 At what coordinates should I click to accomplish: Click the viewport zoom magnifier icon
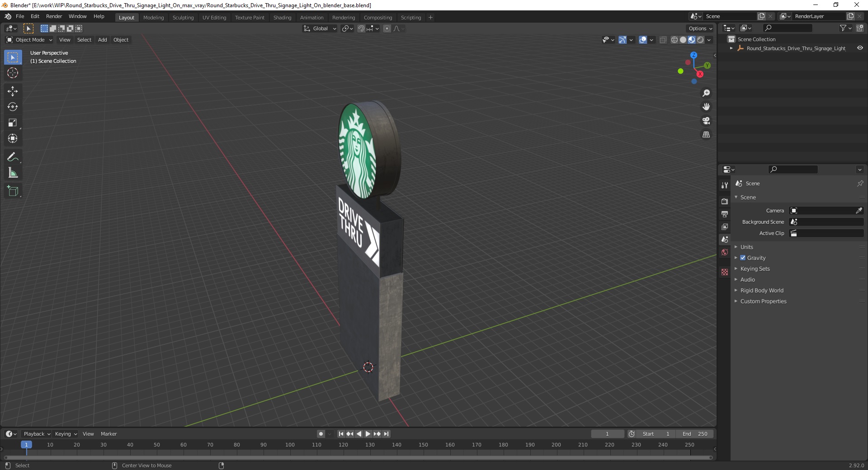click(x=706, y=93)
